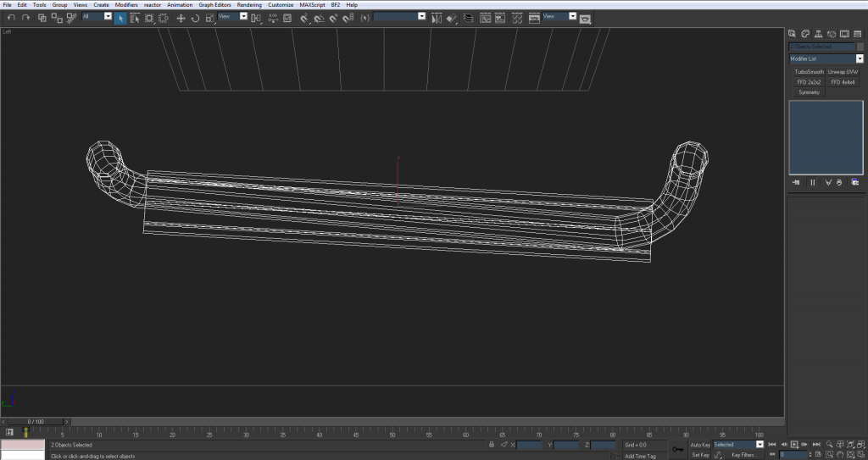Click the large key icon to set keys
868x460 pixels.
(x=677, y=449)
